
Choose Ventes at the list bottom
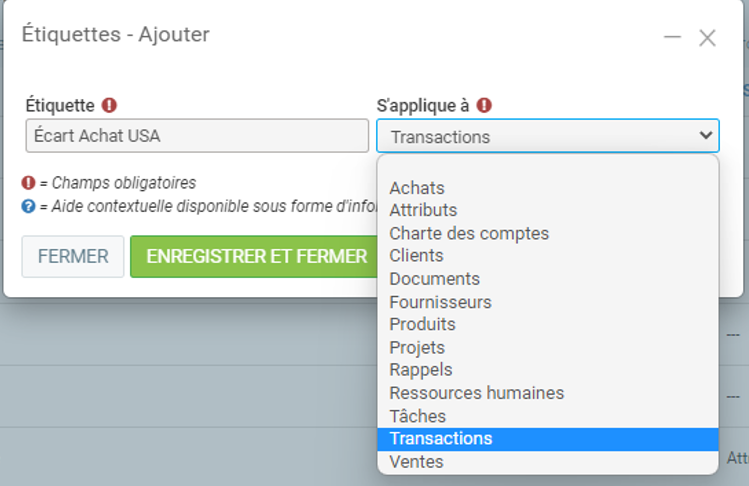tap(416, 462)
